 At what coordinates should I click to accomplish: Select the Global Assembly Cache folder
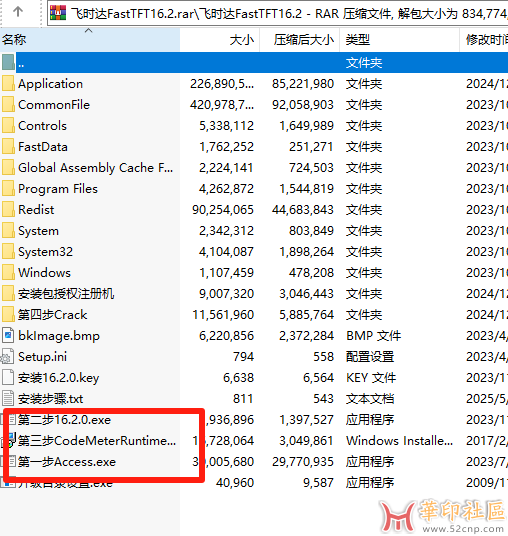(x=254, y=168)
